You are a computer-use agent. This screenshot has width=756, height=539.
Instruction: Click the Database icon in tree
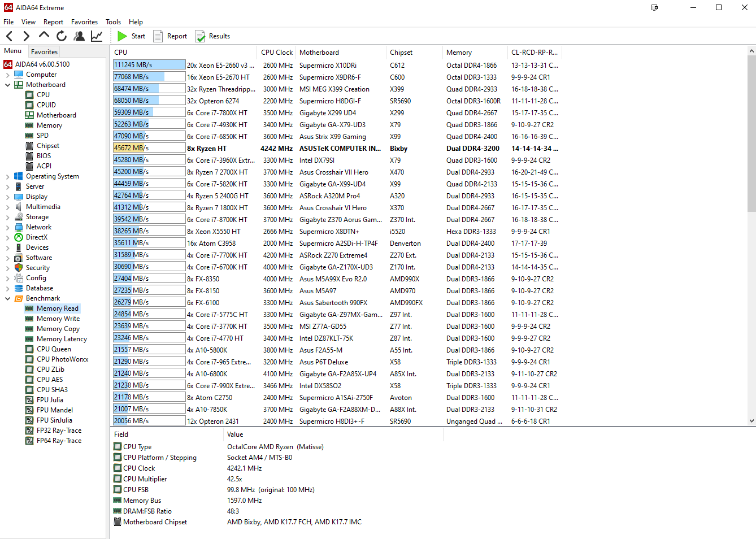coord(19,288)
